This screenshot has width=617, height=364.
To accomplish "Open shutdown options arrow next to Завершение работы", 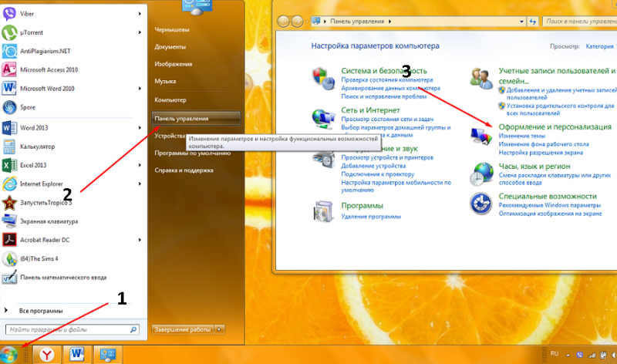I will (220, 329).
